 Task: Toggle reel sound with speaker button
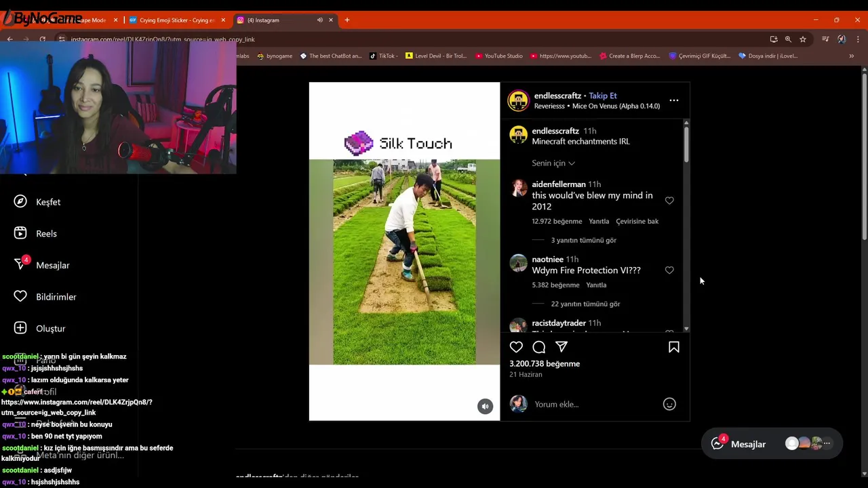click(x=485, y=406)
